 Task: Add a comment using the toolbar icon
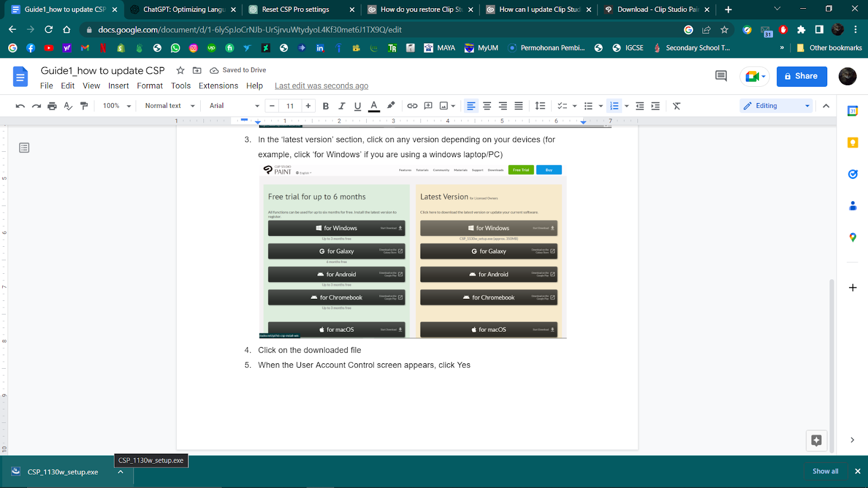pyautogui.click(x=428, y=106)
